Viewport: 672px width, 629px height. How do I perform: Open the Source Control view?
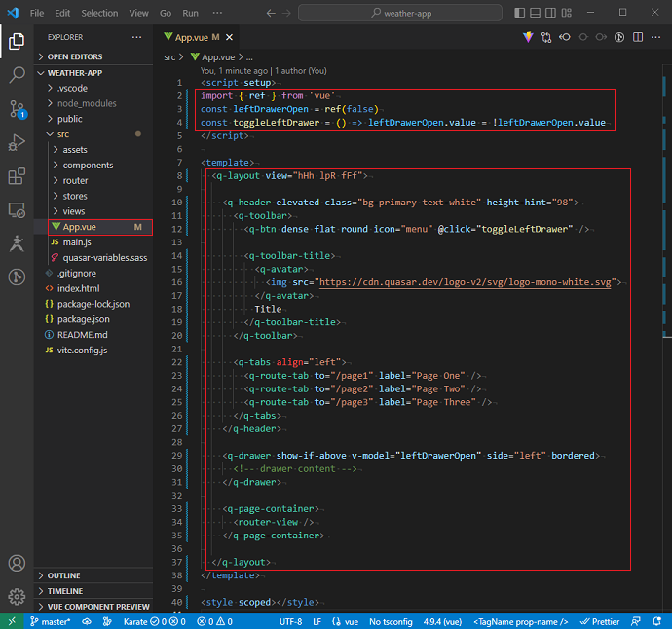pos(17,109)
